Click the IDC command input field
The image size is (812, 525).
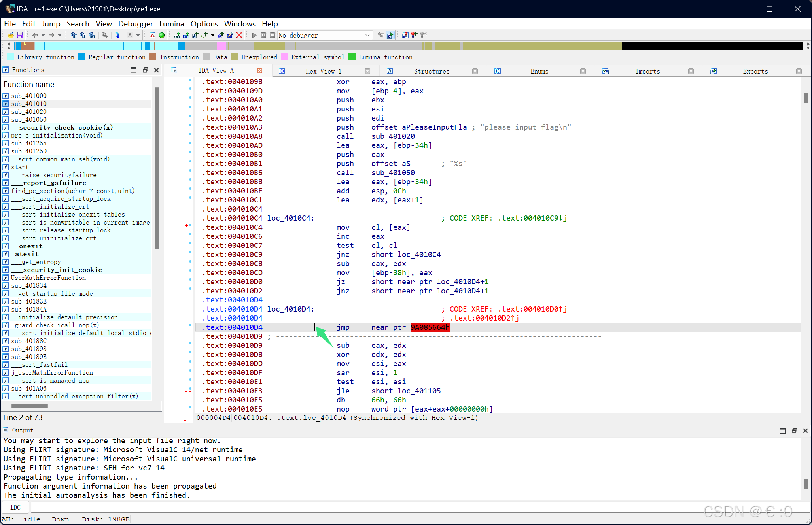click(396, 507)
